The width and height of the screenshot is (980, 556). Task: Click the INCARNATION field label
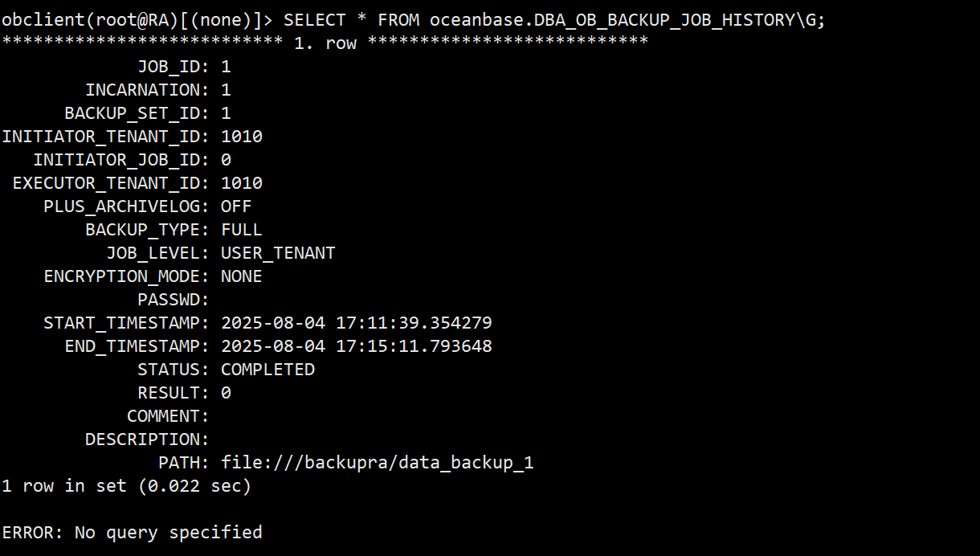pyautogui.click(x=142, y=90)
